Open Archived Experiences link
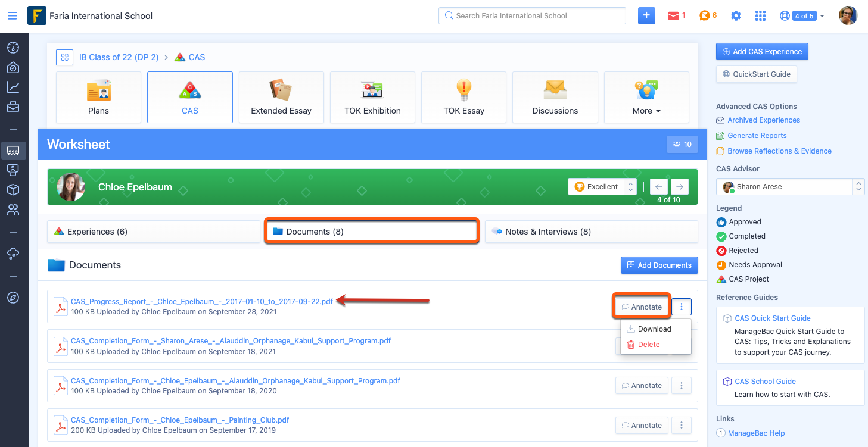 tap(764, 120)
